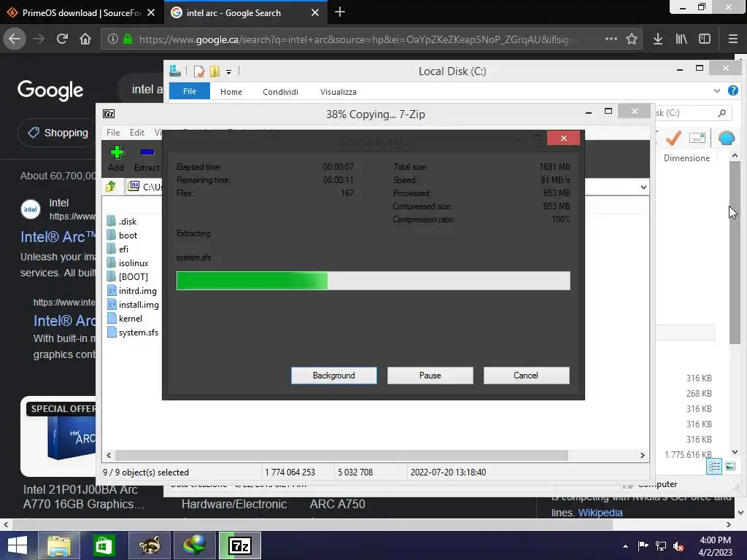
Task: Click the Explorer vertical scrollbar up arrow
Action: pyautogui.click(x=735, y=156)
